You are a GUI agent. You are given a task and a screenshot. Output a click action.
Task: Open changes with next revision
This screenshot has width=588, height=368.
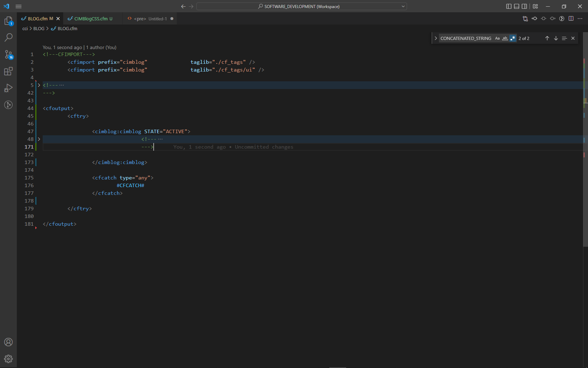pyautogui.click(x=553, y=19)
